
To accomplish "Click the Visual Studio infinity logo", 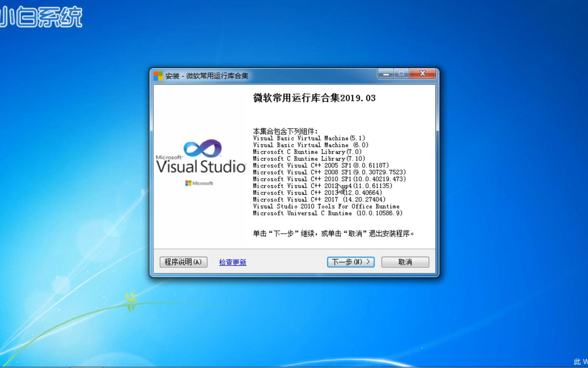I will [203, 148].
